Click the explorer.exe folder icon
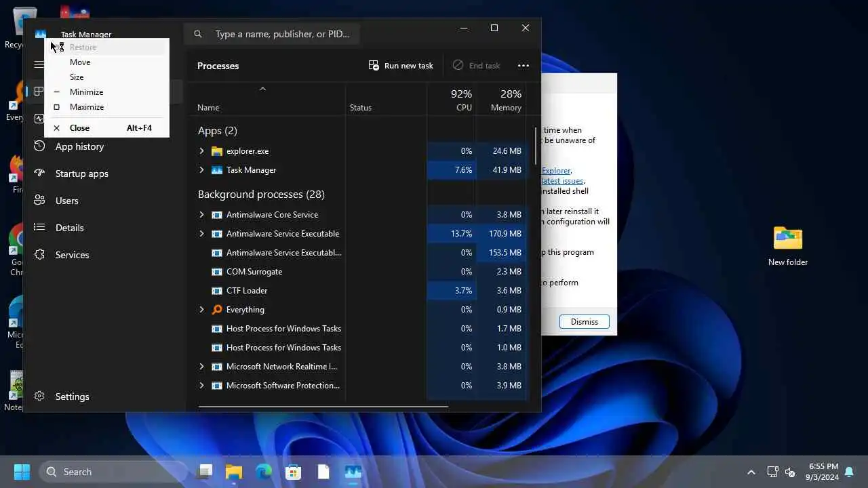 217,151
